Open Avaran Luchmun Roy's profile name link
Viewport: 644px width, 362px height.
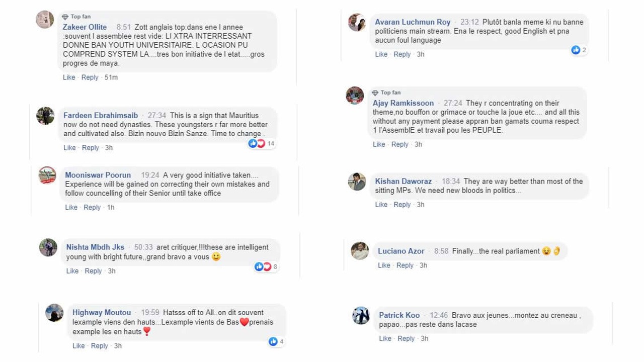413,22
